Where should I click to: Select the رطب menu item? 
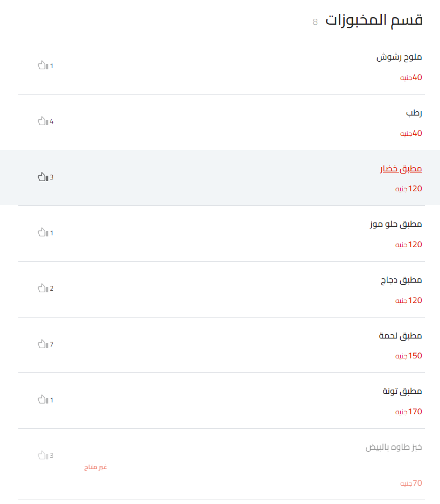[414, 113]
